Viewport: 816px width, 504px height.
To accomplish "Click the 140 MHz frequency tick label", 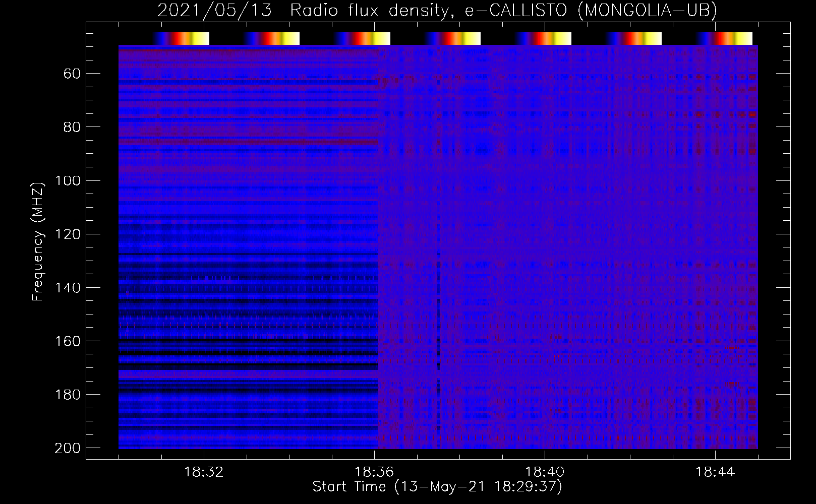I will pyautogui.click(x=68, y=288).
